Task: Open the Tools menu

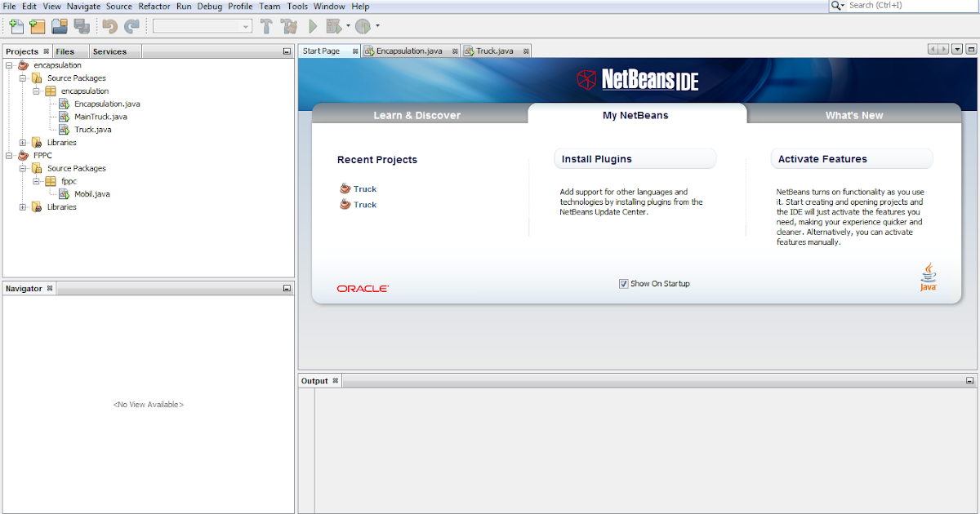Action: (x=297, y=6)
